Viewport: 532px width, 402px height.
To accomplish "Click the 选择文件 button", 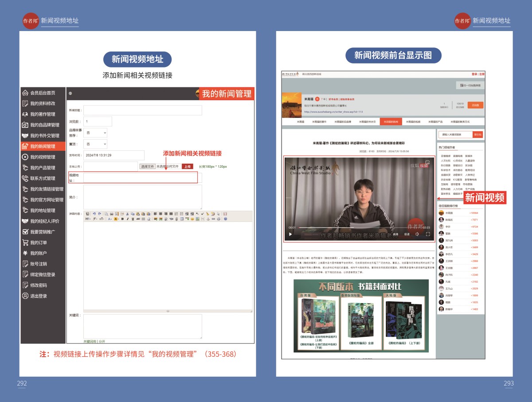I will click(x=148, y=166).
